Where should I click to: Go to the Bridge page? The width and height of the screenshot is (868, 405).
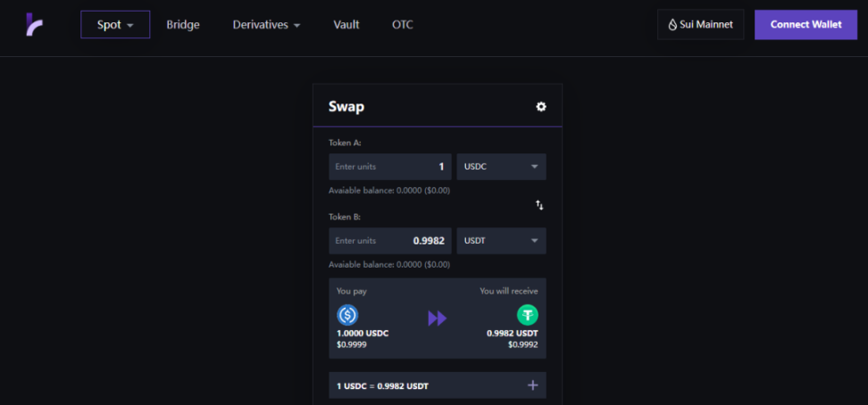pyautogui.click(x=183, y=25)
